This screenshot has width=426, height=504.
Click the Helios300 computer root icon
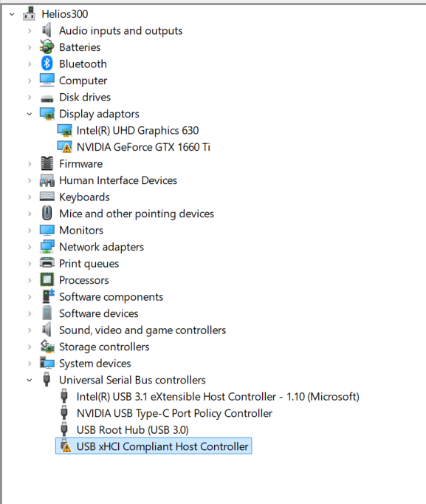tap(30, 14)
